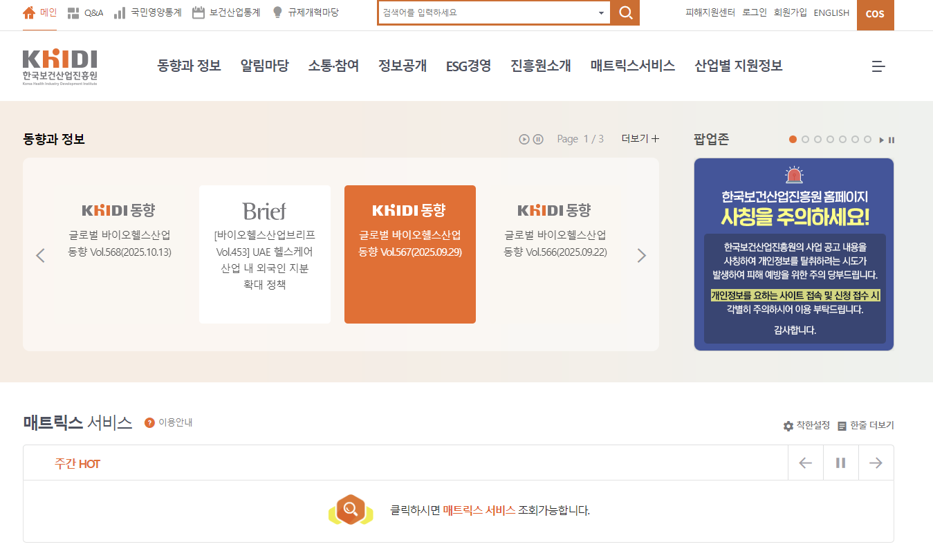
Task: Open Q&A from the top bar icon
Action: (73, 12)
